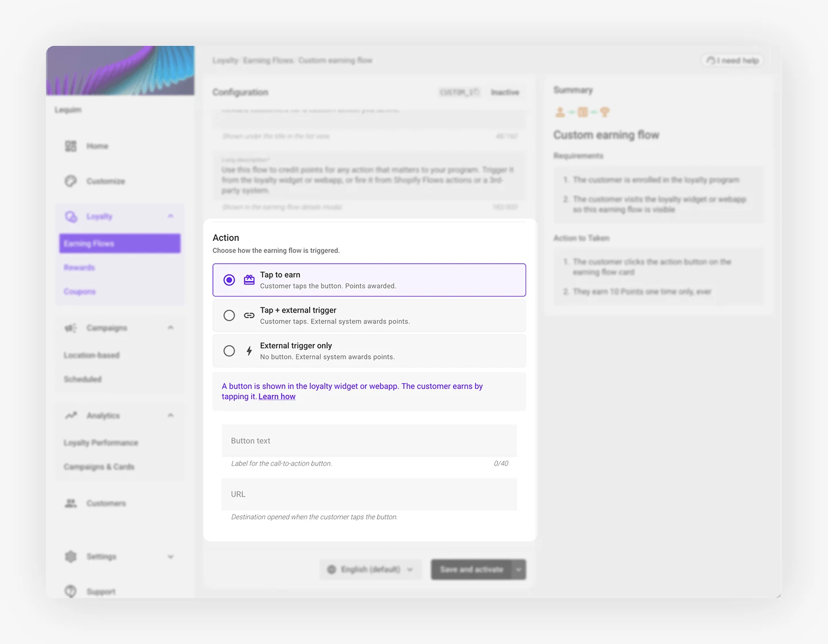
Task: Click Save and activate button
Action: 471,569
